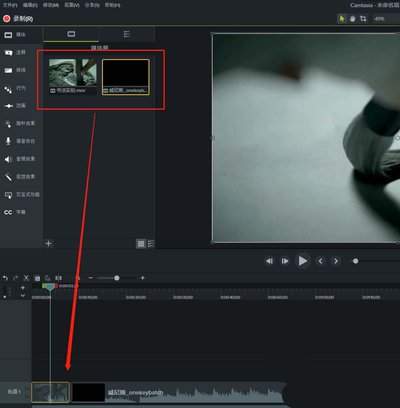Step back one frame in preview
400x408 pixels.
point(269,261)
